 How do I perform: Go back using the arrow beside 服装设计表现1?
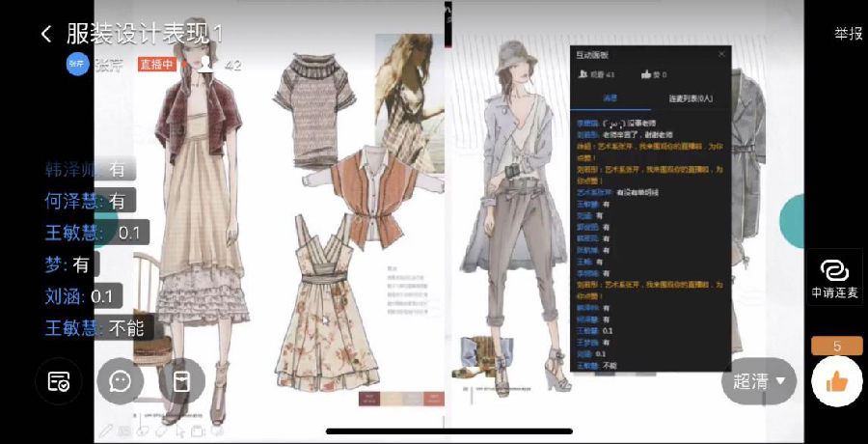click(45, 34)
